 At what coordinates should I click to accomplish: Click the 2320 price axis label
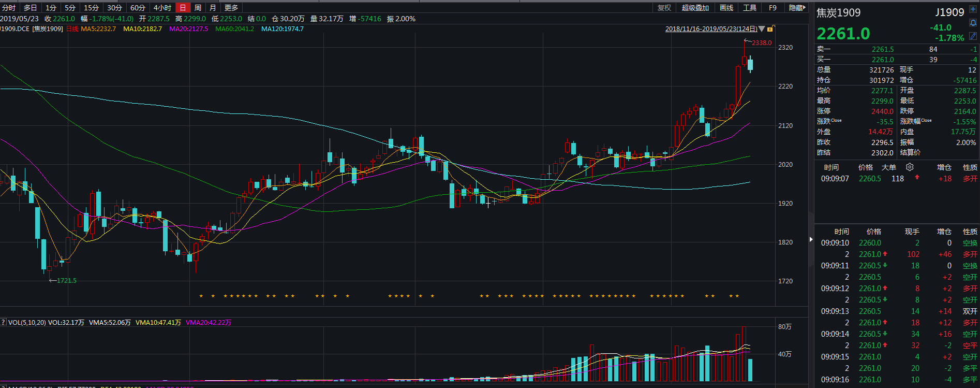point(785,48)
